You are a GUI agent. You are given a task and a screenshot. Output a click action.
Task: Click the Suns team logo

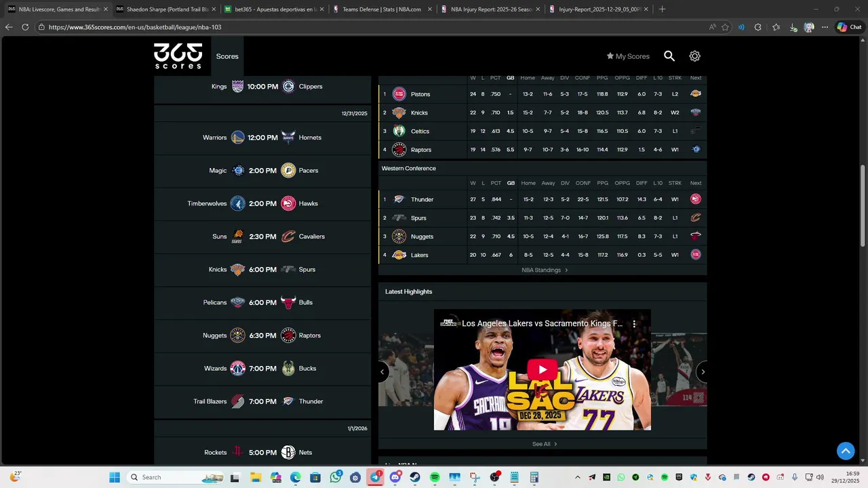point(237,237)
